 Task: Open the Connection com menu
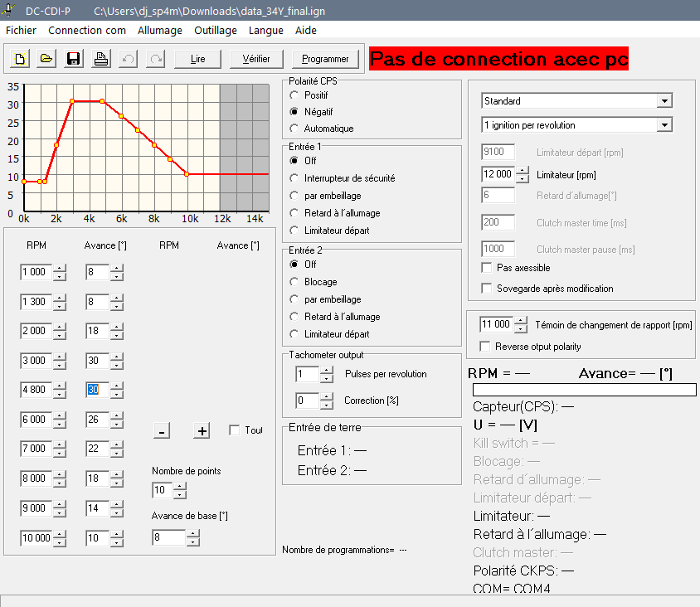coord(87,31)
